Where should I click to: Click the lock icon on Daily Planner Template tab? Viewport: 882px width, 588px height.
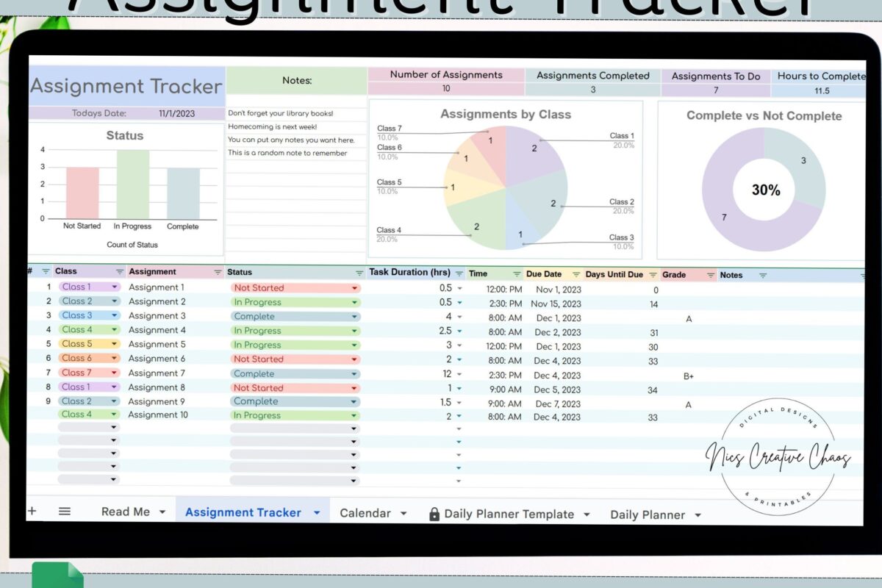[434, 514]
